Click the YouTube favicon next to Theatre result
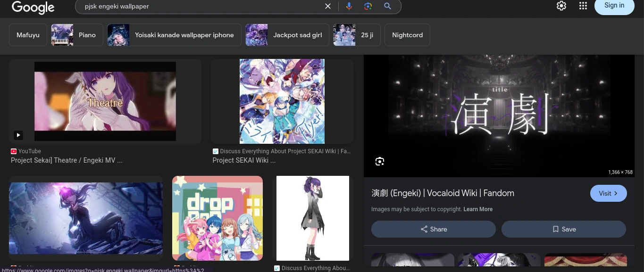 point(14,151)
